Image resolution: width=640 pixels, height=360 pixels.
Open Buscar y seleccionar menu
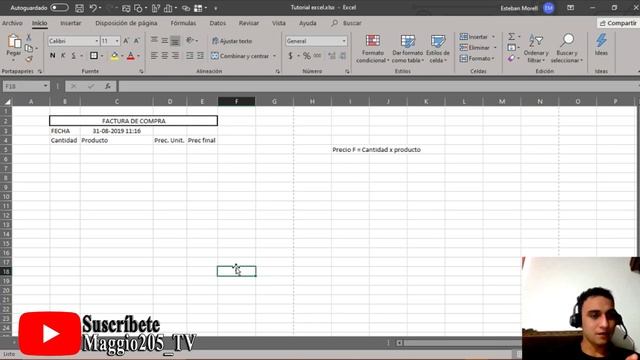click(567, 49)
